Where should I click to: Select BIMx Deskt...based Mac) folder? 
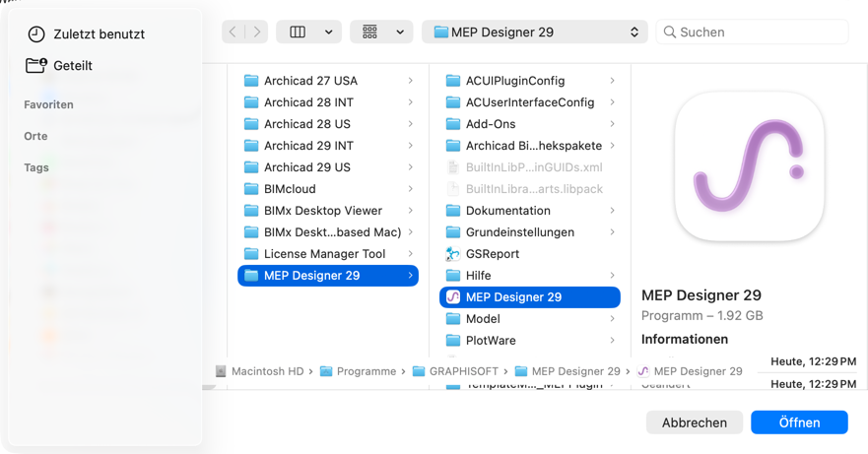click(328, 232)
